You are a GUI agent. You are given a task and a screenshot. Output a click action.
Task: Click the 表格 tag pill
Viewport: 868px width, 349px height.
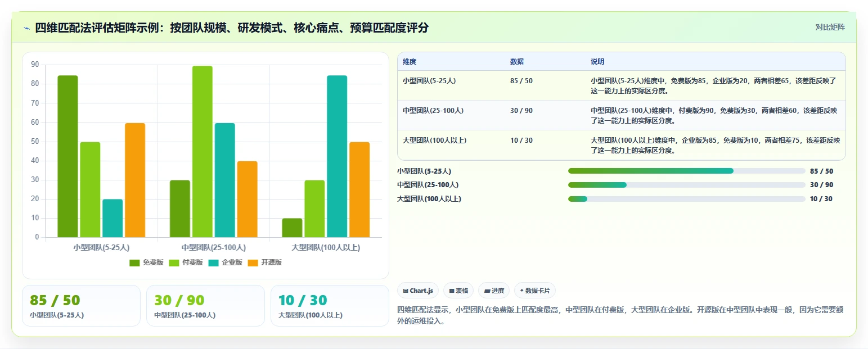458,291
